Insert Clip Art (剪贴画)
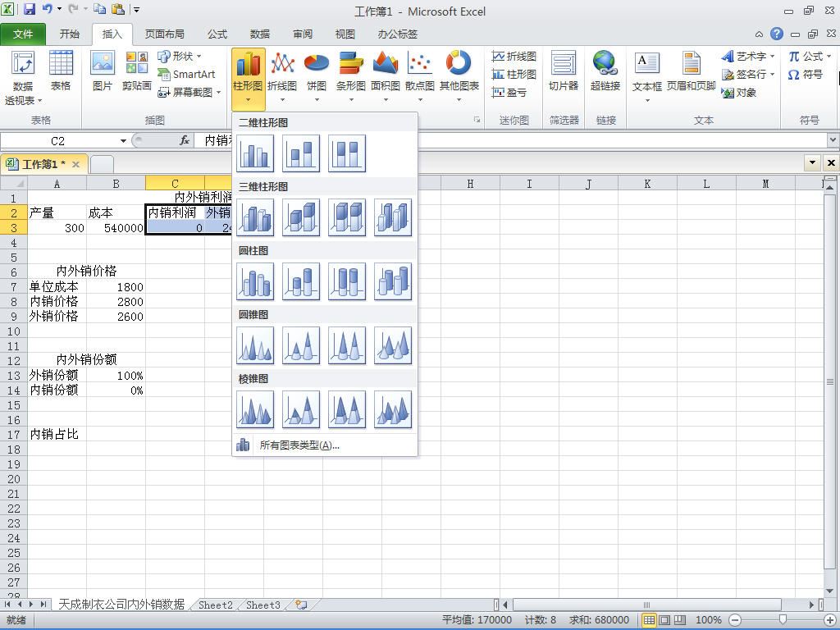This screenshot has height=630, width=840. tap(137, 71)
